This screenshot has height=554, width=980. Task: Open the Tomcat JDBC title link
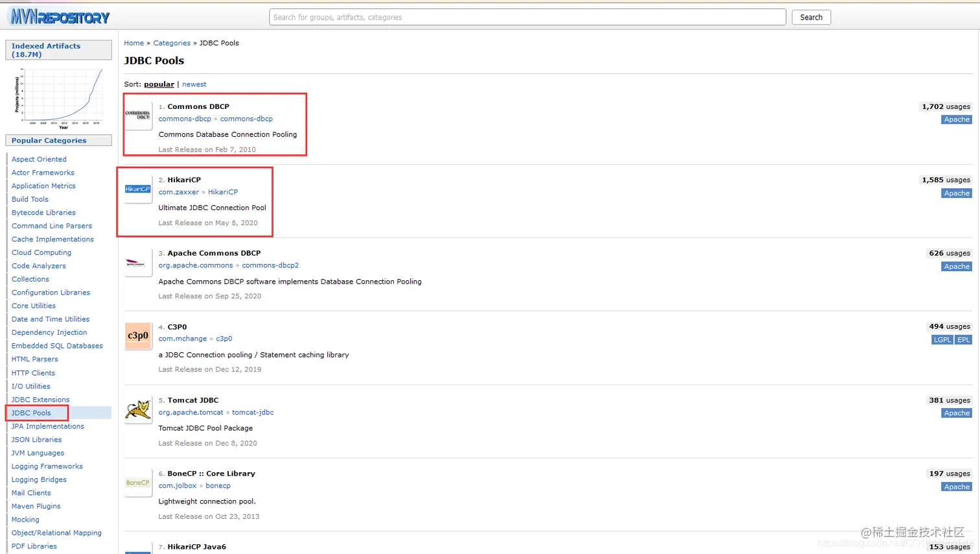[193, 400]
